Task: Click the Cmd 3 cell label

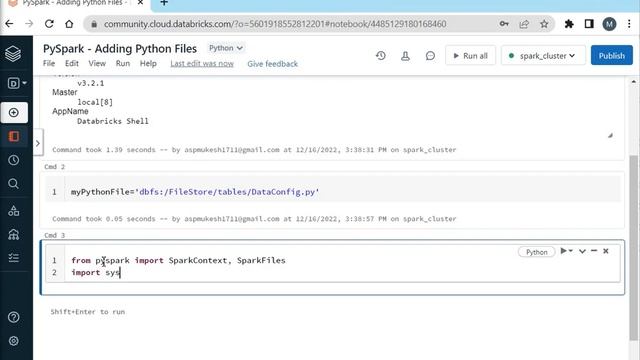Action: click(x=54, y=235)
